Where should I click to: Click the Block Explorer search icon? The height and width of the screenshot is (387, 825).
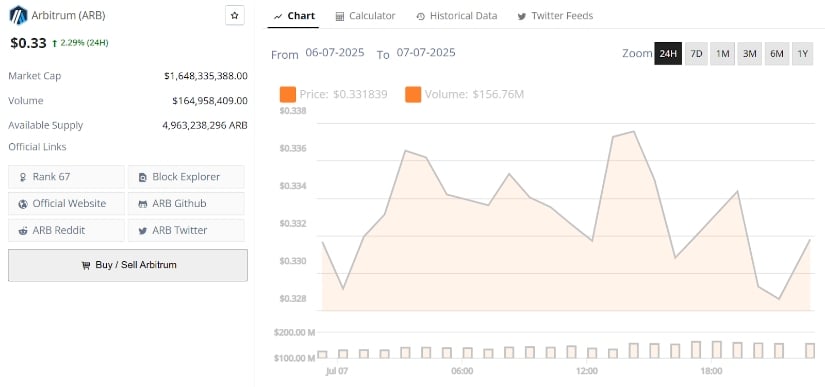point(143,177)
